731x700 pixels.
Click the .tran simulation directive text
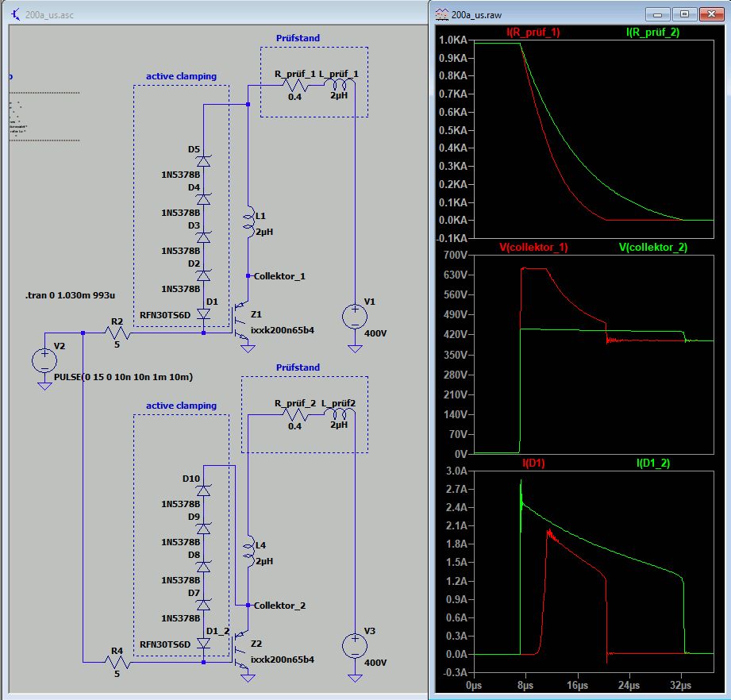[71, 295]
